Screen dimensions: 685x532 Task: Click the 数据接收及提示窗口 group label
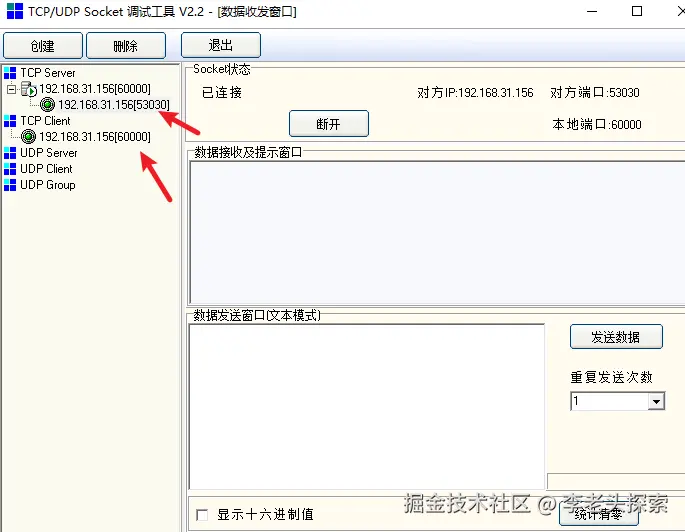point(248,152)
